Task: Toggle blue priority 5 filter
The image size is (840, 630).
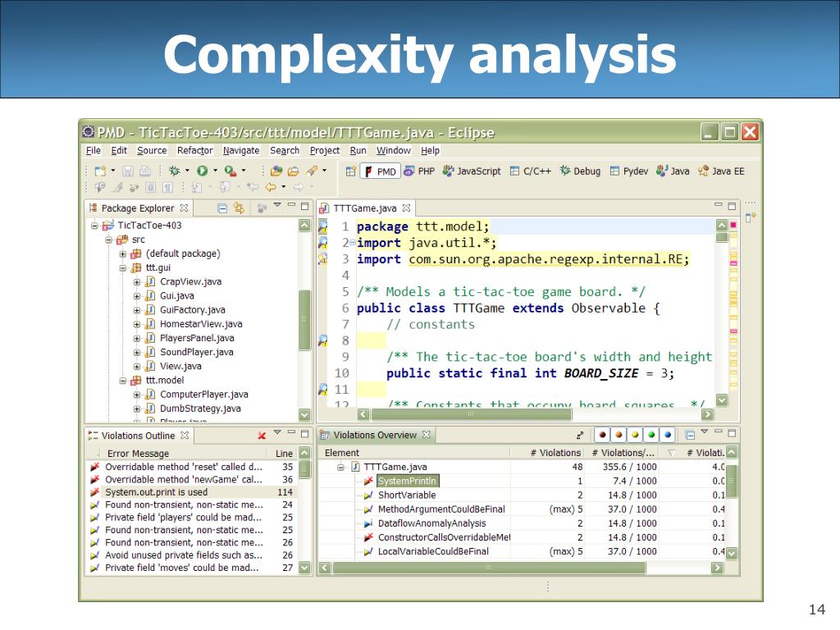Action: pos(668,435)
